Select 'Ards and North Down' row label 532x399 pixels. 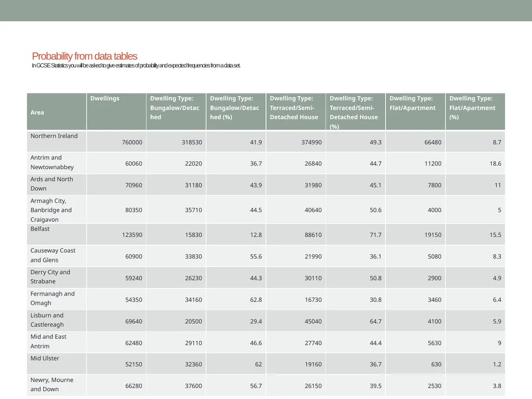[x=51, y=183]
